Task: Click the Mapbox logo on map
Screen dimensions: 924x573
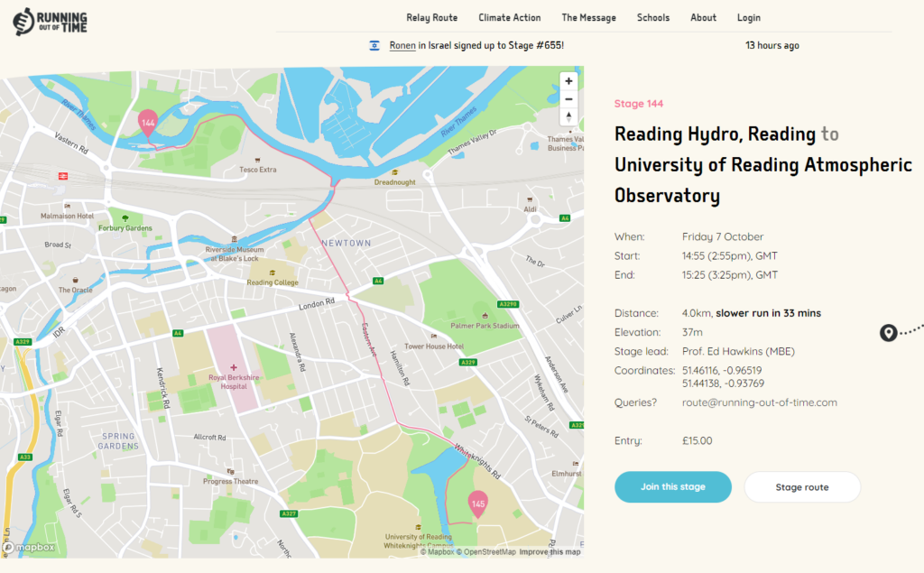Action: point(30,547)
